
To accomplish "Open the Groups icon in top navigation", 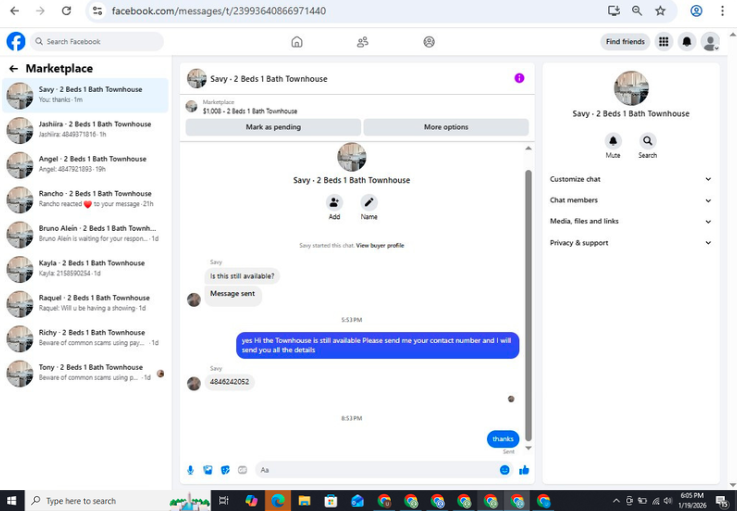I will pos(429,42).
